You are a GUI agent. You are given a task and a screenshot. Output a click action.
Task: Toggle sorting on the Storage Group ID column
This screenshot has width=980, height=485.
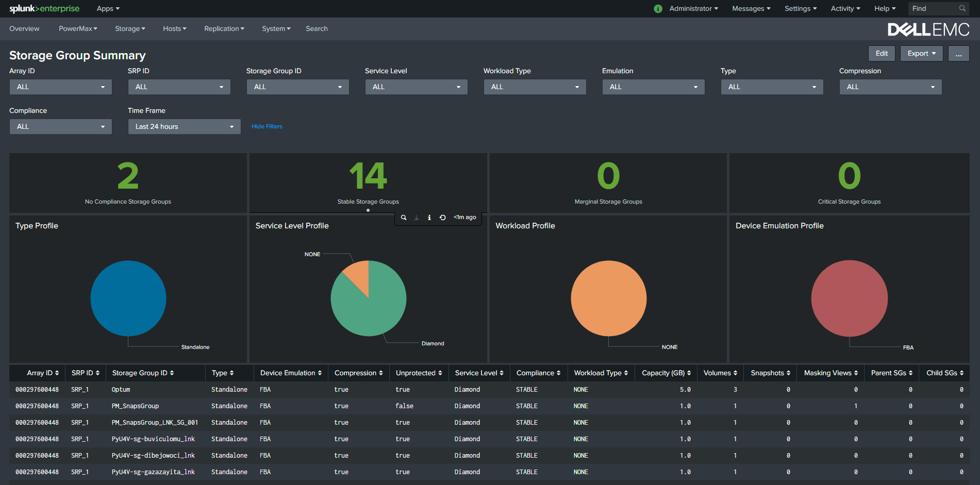[142, 373]
